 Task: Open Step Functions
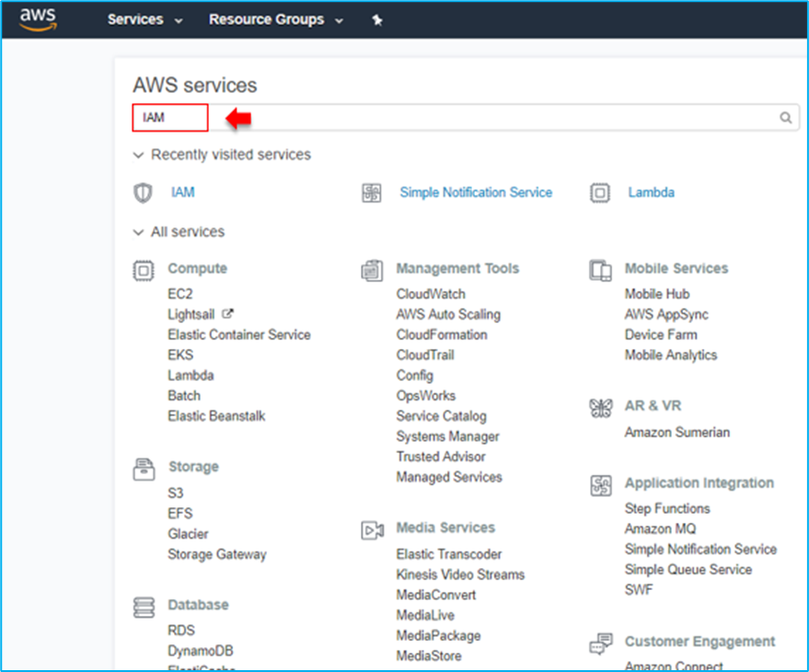[667, 508]
